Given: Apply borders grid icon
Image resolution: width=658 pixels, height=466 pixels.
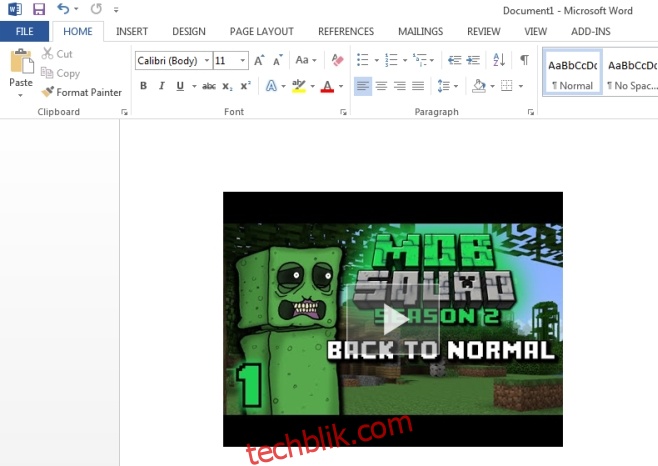Looking at the screenshot, I should (x=507, y=86).
